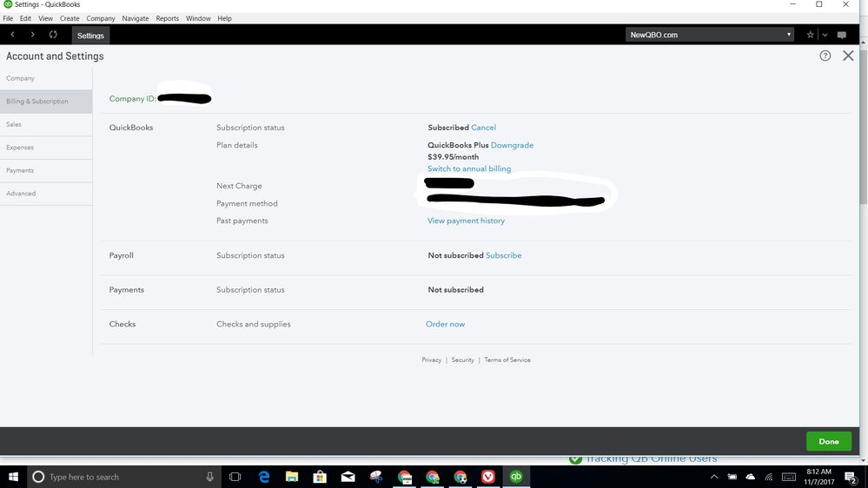The width and height of the screenshot is (868, 488).
Task: Click the Cortana microphone icon
Action: click(x=209, y=477)
